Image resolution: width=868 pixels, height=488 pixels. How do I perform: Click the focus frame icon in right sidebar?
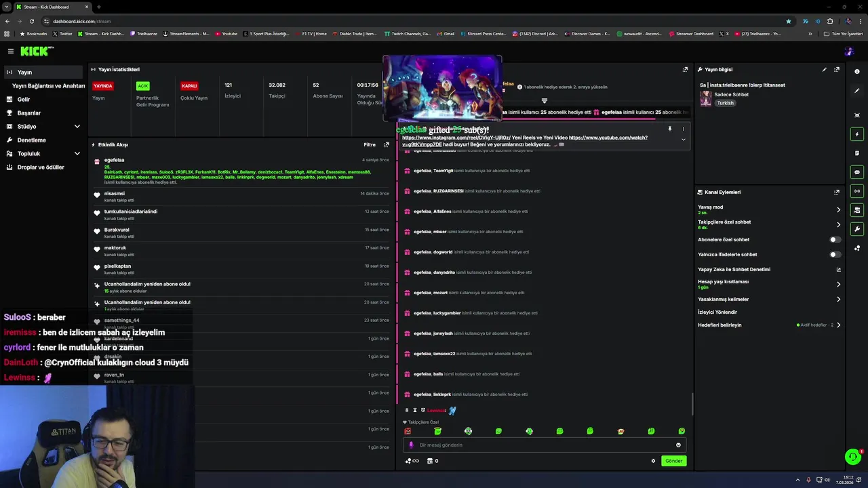[x=857, y=115]
